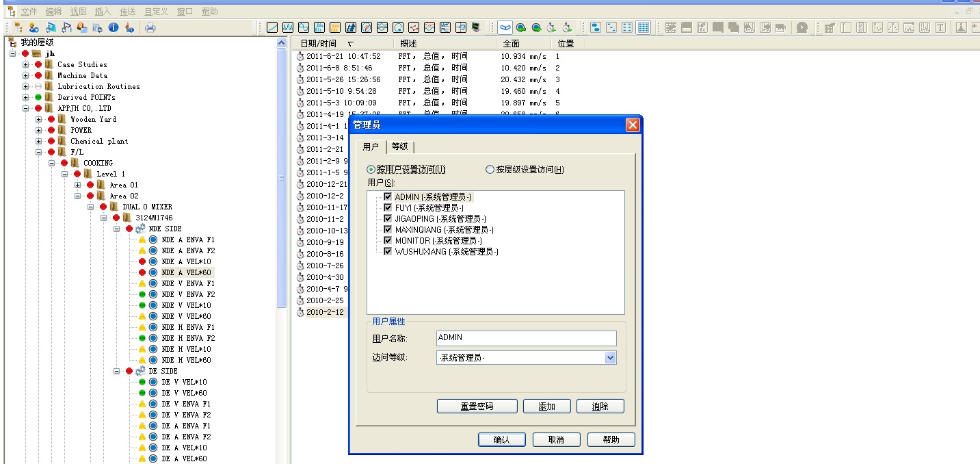
Task: Select the 按层级设置访问 radio option
Action: (x=490, y=170)
